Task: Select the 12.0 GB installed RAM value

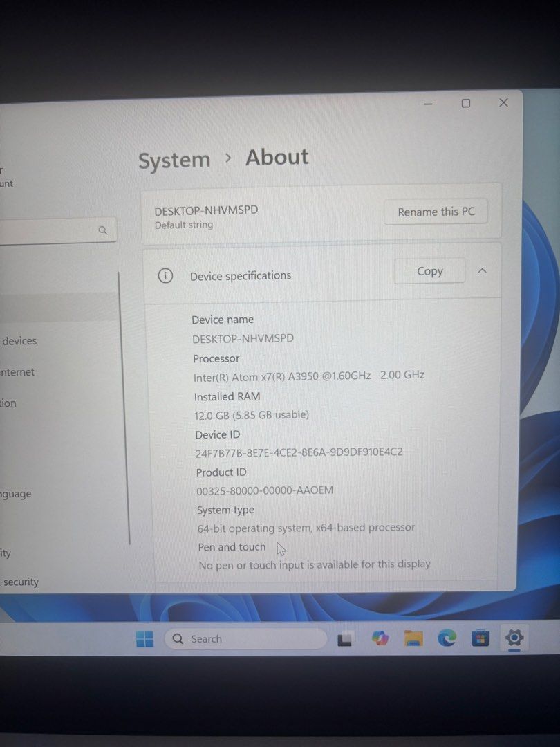Action: pyautogui.click(x=252, y=415)
